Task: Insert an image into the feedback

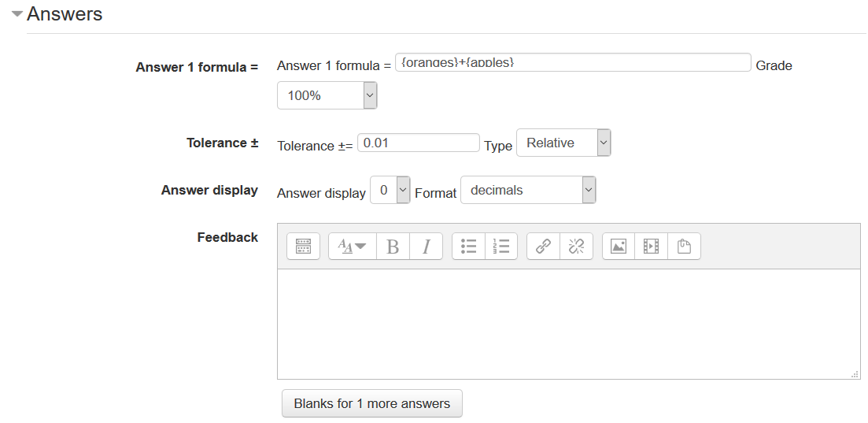Action: (x=619, y=247)
